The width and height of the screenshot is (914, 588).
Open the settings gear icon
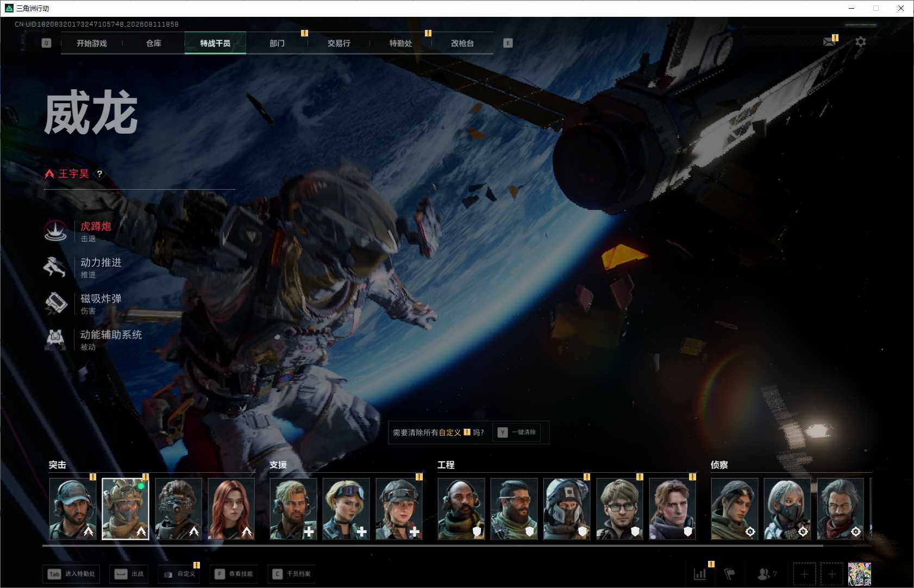(861, 42)
